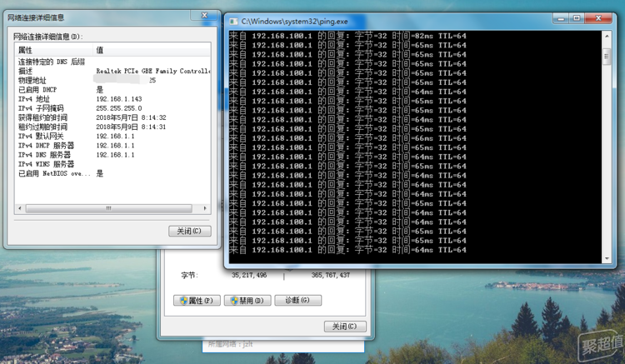
Task: Select the 已启用 DHCP row
Action: (x=112, y=90)
